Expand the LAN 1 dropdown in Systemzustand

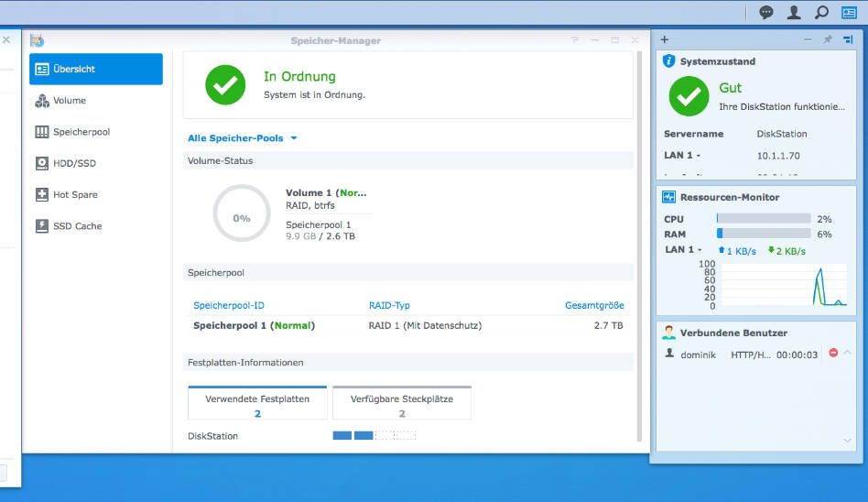coord(682,156)
